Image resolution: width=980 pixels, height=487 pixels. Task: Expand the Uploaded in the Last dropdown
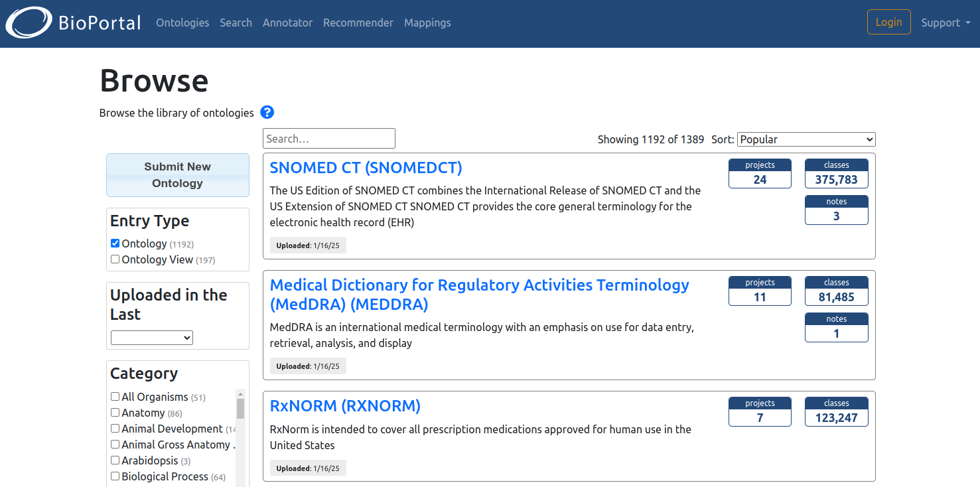tap(151, 338)
